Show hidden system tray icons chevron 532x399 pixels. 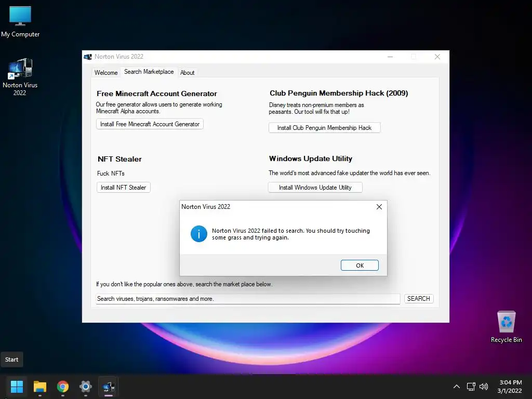pos(457,387)
